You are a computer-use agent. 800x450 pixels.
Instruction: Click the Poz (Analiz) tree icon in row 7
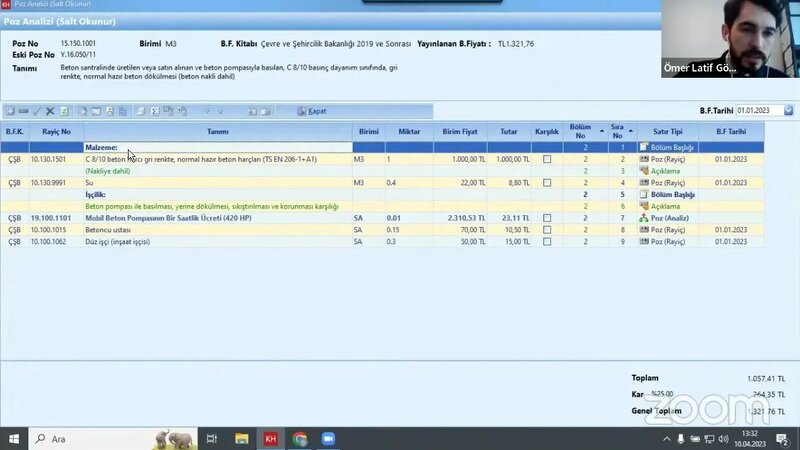644,218
